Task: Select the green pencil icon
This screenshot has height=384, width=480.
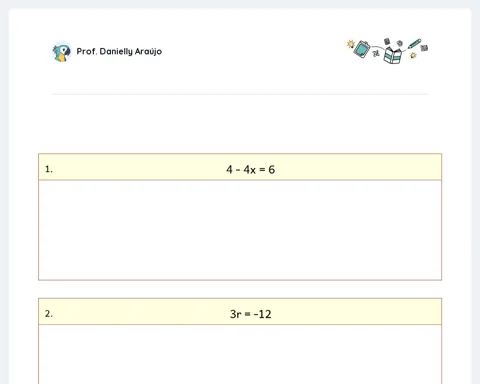Action: point(414,44)
